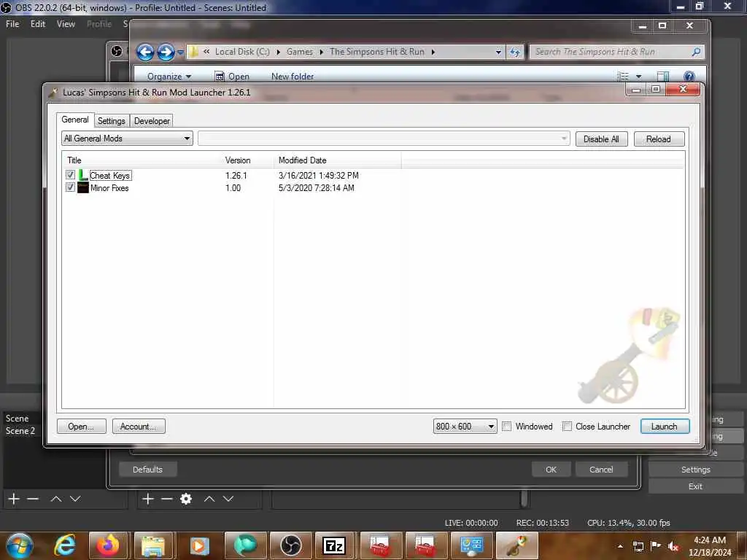
Task: Click the OBS mixer scrollbar handle
Action: [524, 499]
